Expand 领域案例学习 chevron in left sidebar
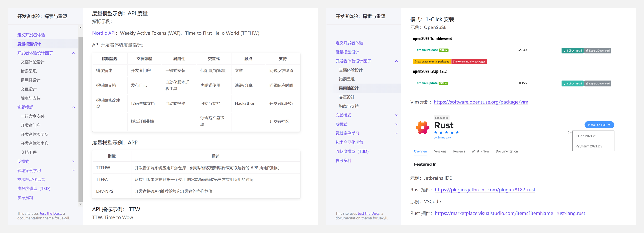 pos(74,170)
